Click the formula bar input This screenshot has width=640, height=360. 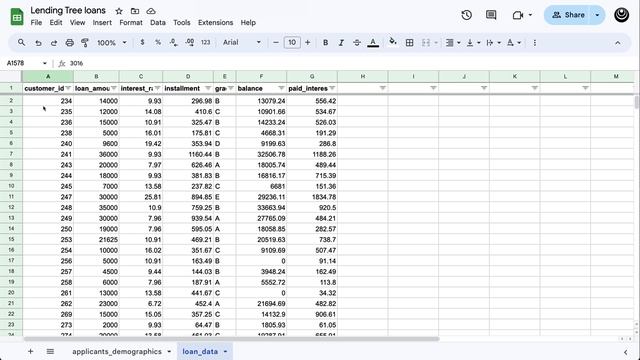pos(351,63)
